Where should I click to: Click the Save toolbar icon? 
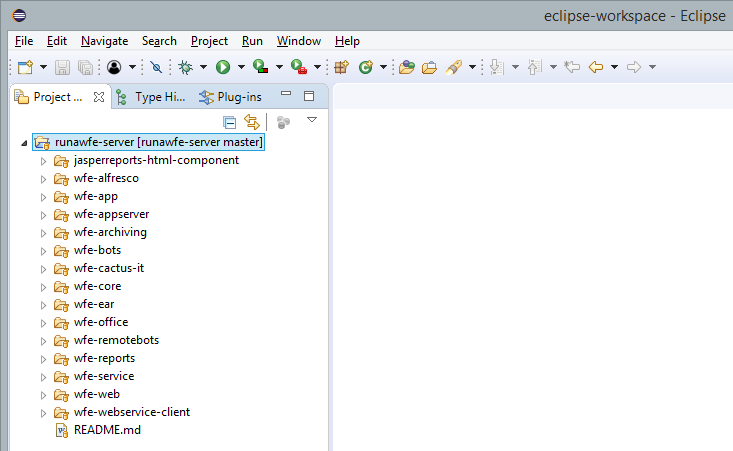[62, 67]
